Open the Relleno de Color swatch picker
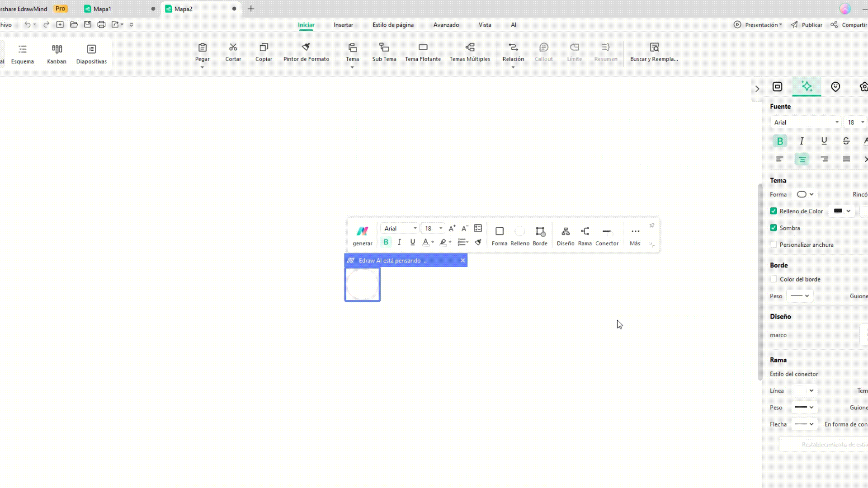The width and height of the screenshot is (868, 488). point(842,211)
